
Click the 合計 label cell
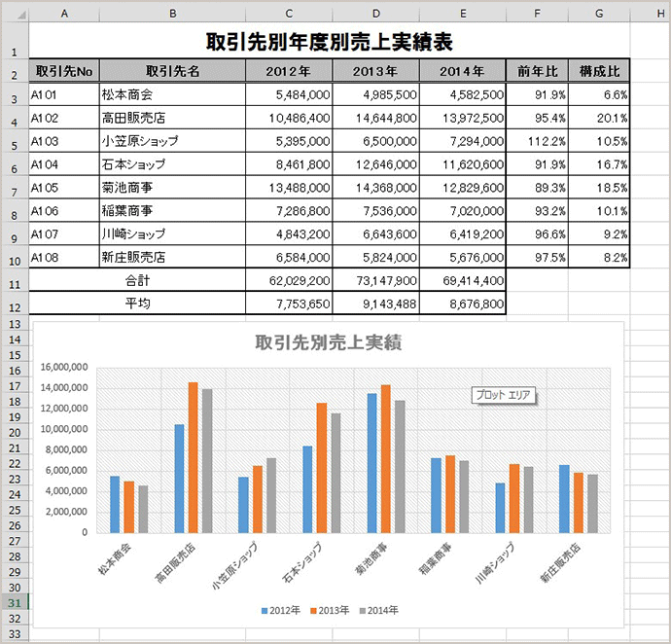coord(137,280)
